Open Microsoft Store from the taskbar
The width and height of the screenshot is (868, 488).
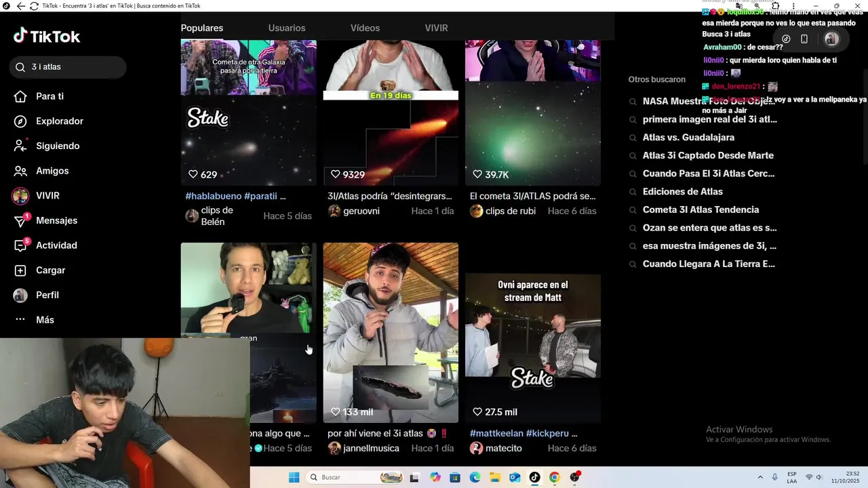[x=455, y=477]
